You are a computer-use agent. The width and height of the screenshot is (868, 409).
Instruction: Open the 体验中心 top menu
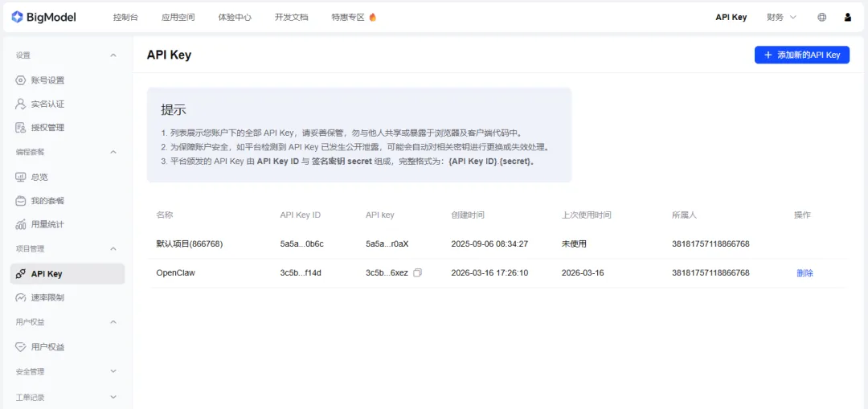(x=235, y=17)
